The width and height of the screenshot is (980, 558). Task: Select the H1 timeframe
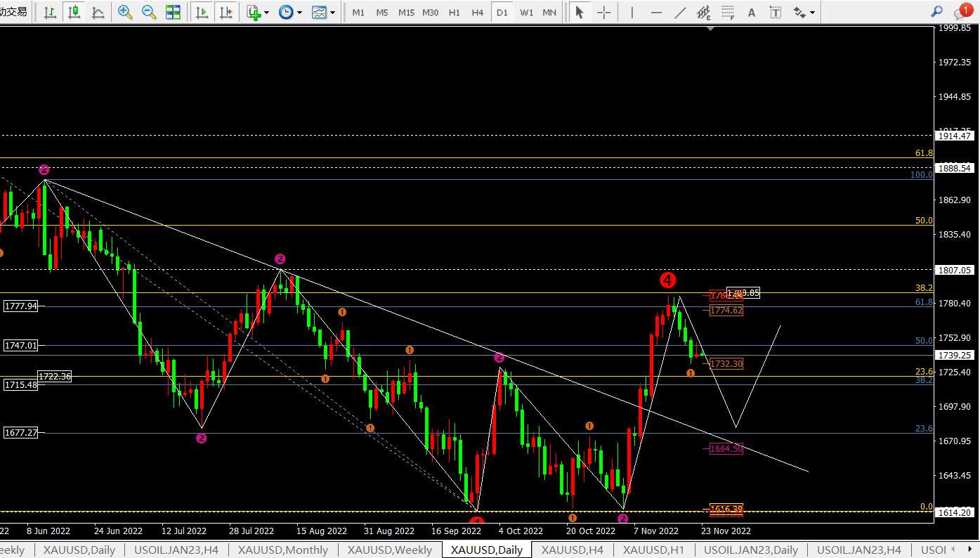tap(455, 13)
